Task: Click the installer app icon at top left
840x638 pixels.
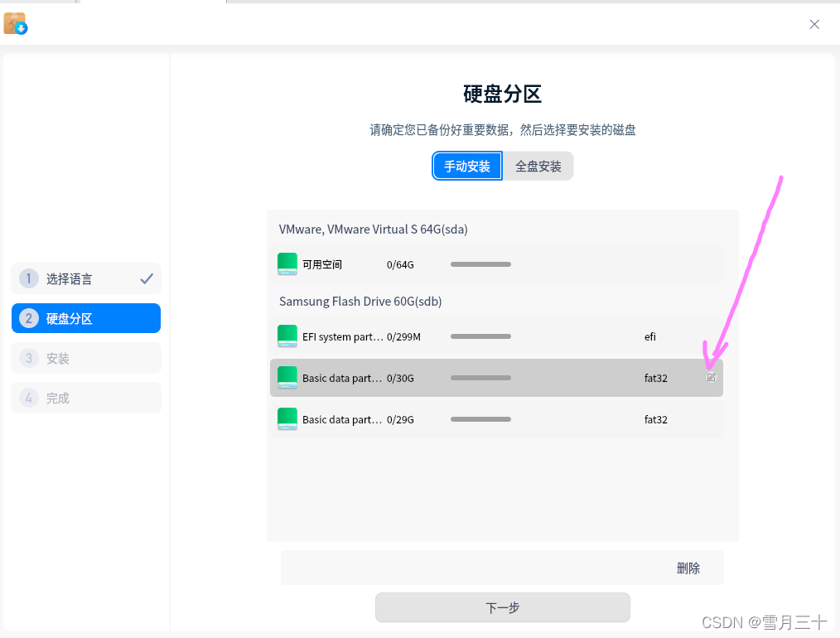Action: [16, 23]
